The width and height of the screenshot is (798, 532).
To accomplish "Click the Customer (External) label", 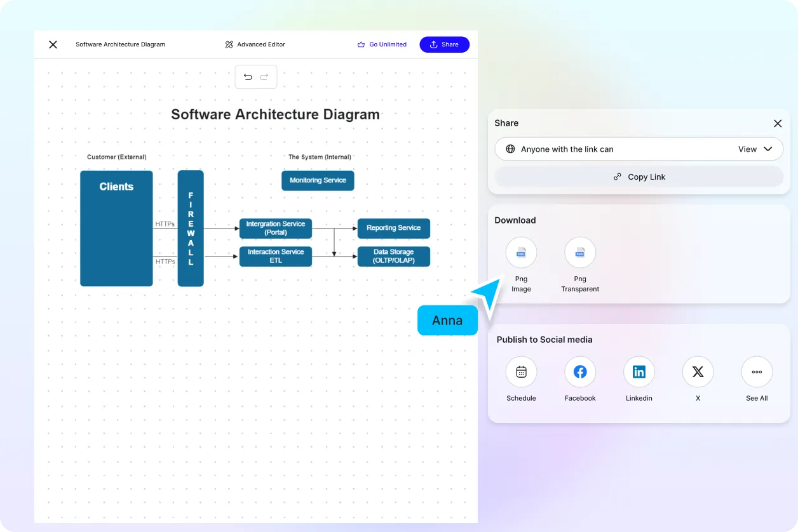I will click(x=117, y=157).
